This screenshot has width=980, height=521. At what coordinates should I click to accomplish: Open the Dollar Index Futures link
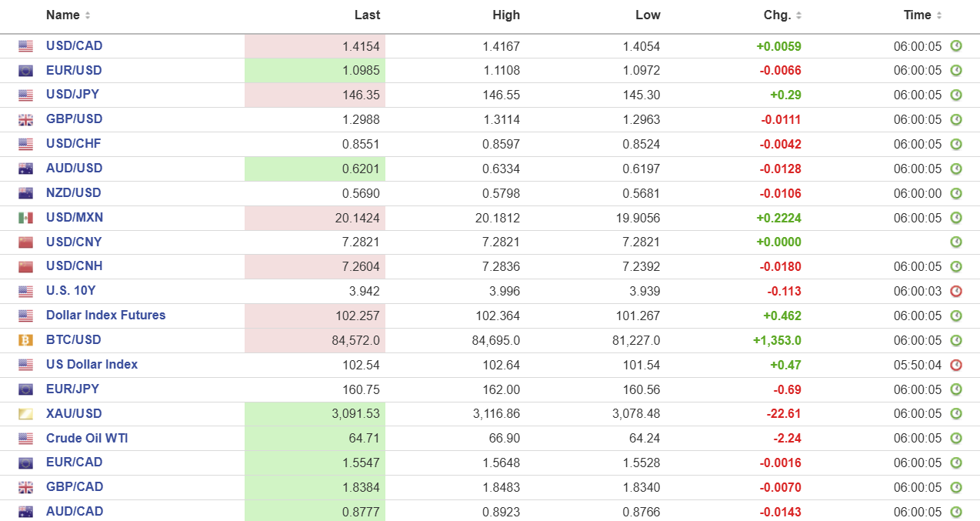coord(105,316)
